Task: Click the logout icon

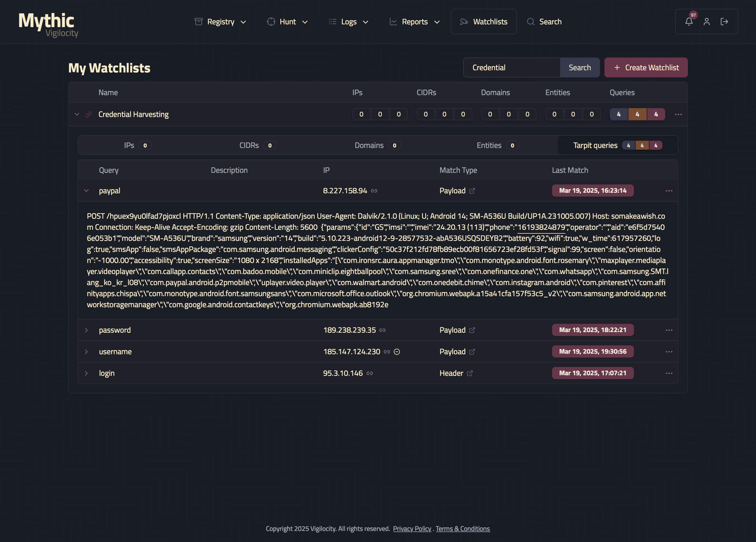Action: click(724, 22)
